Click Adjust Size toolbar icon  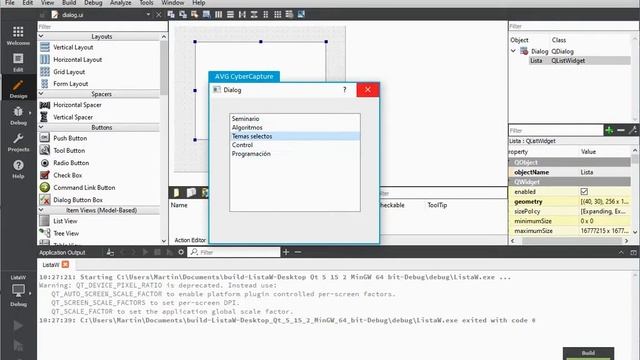point(301,15)
